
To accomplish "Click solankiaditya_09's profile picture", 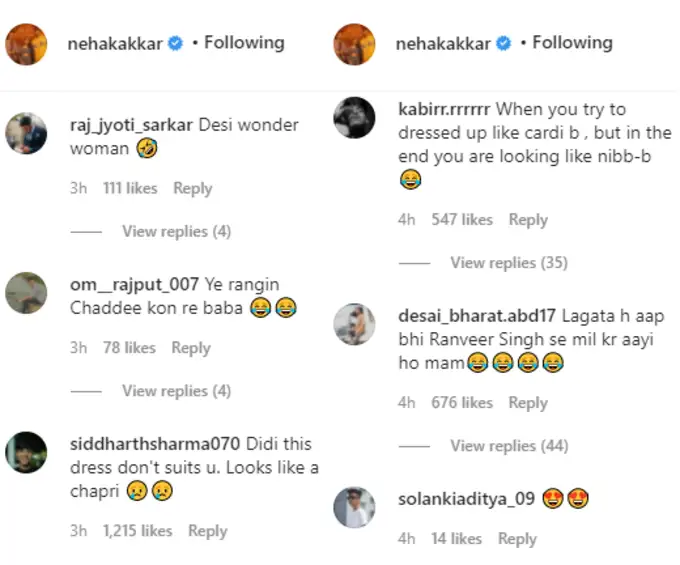I will click(354, 506).
